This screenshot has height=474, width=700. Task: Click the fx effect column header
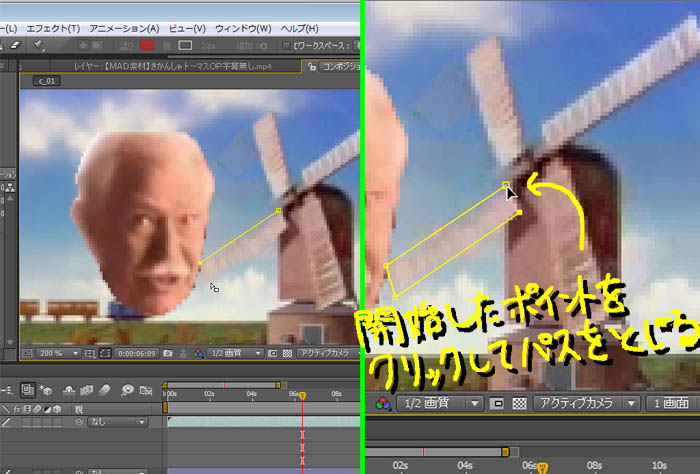(18, 409)
